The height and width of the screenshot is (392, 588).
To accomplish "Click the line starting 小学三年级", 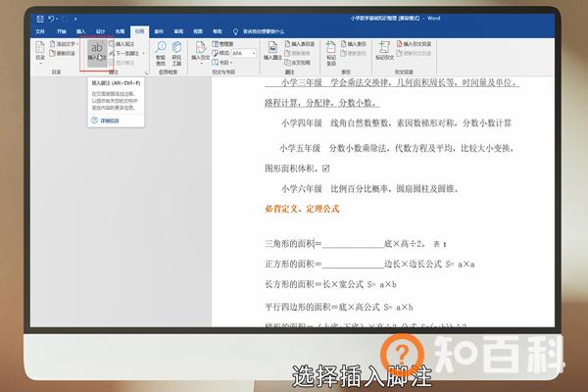I will [392, 82].
